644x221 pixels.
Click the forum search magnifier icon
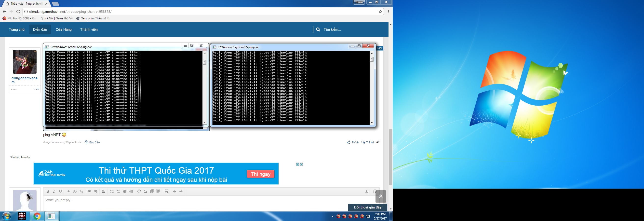318,29
